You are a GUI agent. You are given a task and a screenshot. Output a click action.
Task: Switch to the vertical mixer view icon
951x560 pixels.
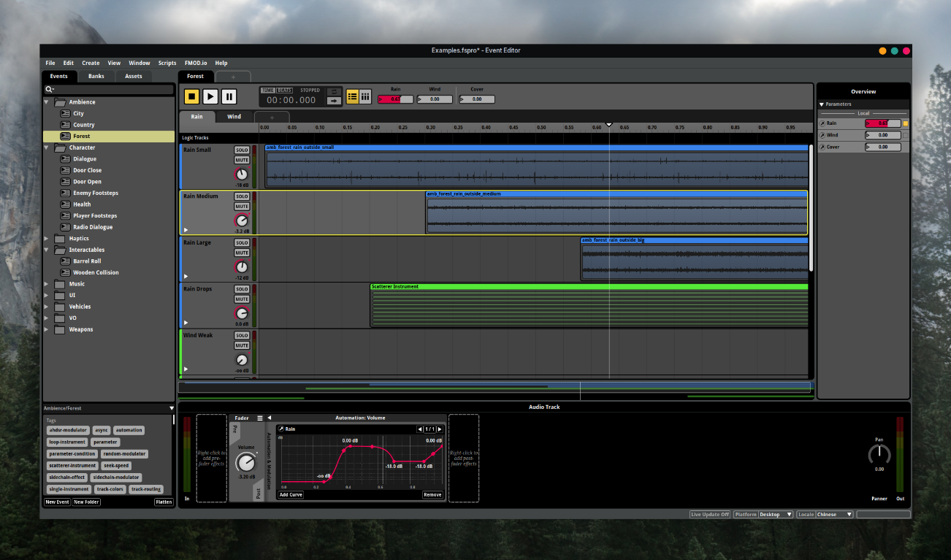pyautogui.click(x=365, y=96)
